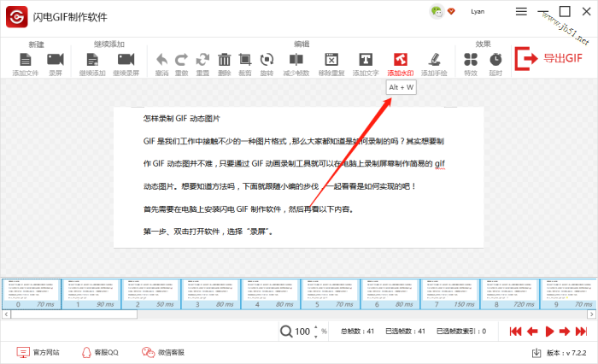Click the canvas preview of the document
The width and height of the screenshot is (598, 364).
pos(299,178)
